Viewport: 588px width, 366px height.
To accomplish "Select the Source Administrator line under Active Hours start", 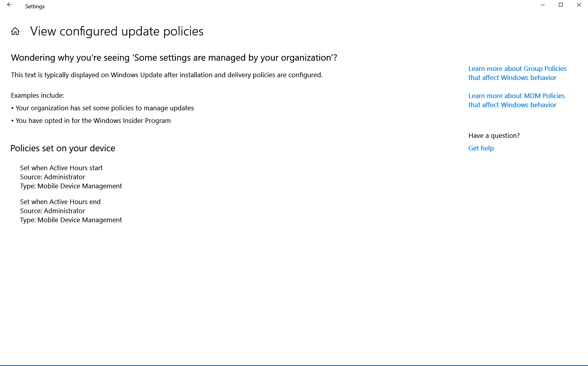I will tap(52, 176).
